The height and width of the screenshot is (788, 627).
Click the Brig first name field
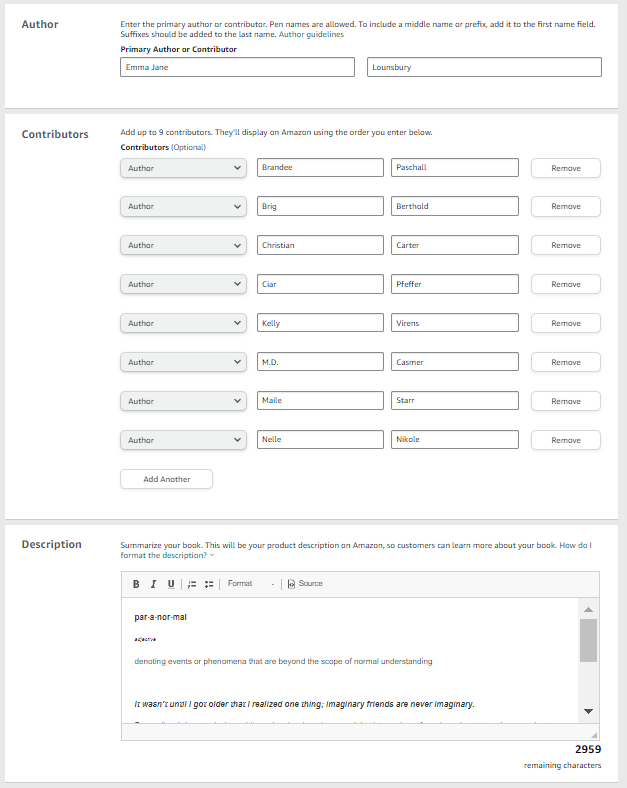point(320,206)
